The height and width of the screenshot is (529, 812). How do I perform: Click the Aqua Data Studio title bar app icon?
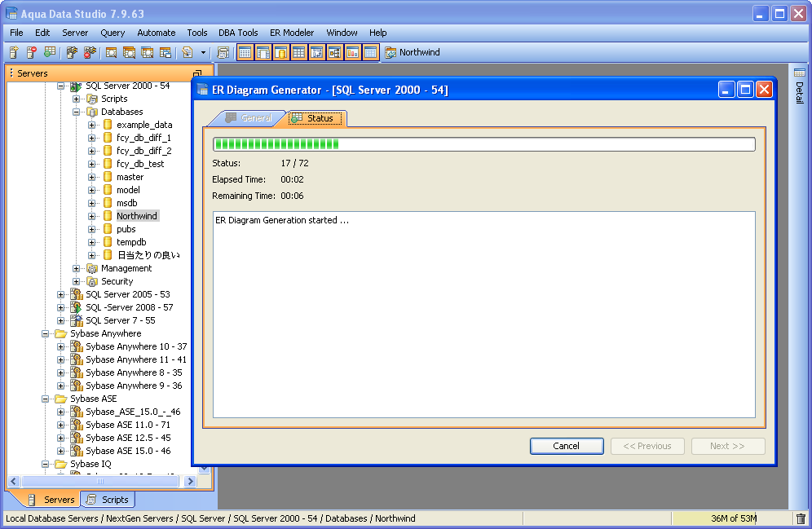click(x=11, y=14)
